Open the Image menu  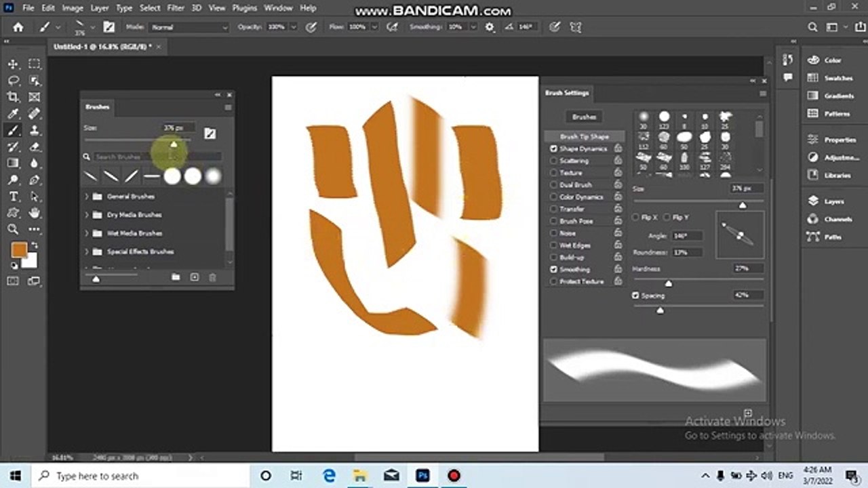coord(73,8)
